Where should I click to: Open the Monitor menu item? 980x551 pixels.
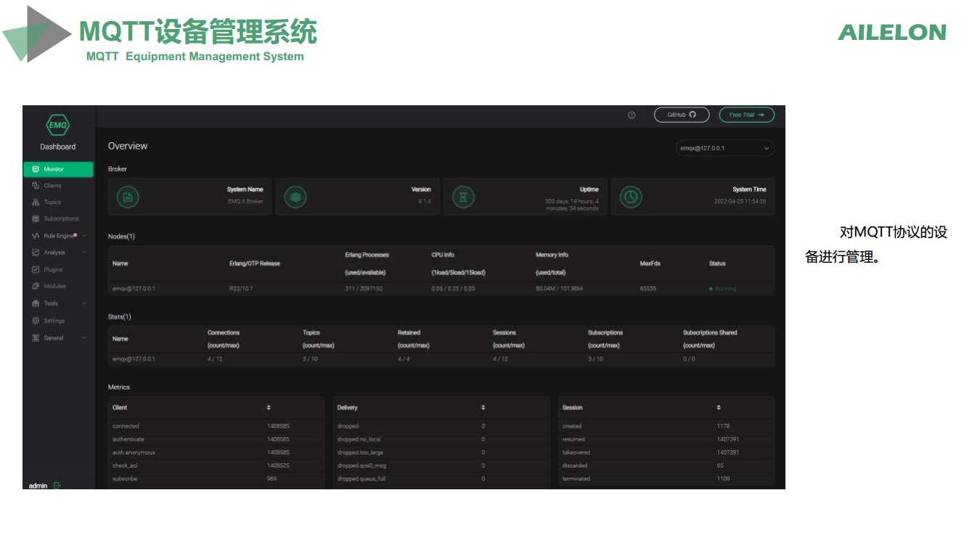(x=58, y=169)
